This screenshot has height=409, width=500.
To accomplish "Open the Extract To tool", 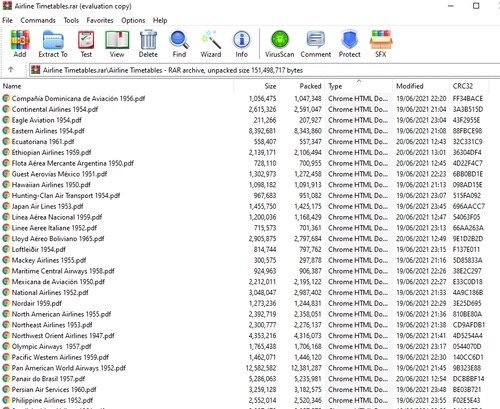I will 53,43.
